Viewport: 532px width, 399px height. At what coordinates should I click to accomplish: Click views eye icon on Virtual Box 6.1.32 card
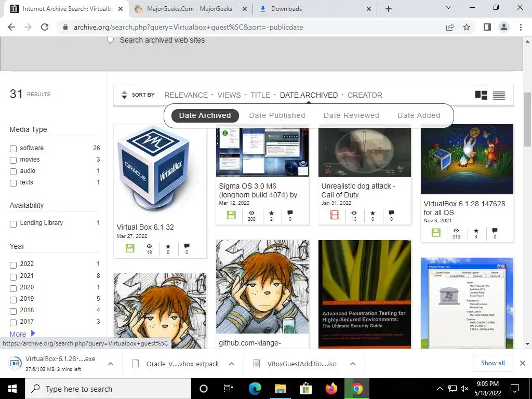(x=149, y=246)
